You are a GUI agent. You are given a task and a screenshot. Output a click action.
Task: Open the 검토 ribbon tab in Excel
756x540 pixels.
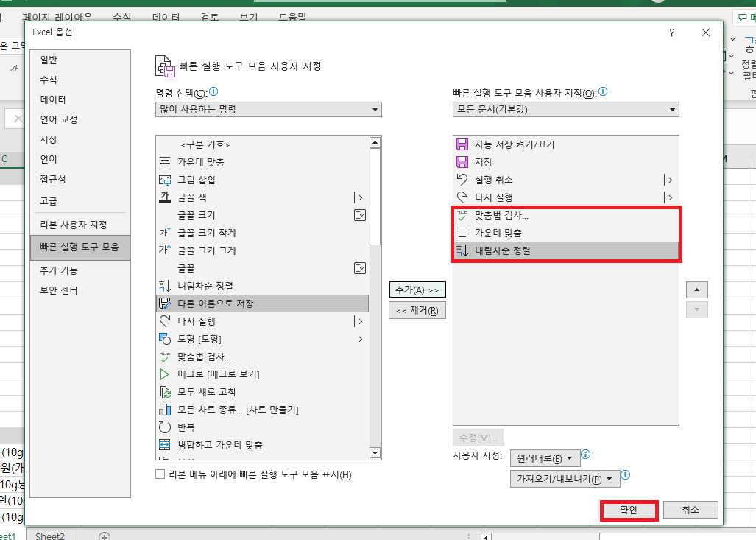click(209, 17)
